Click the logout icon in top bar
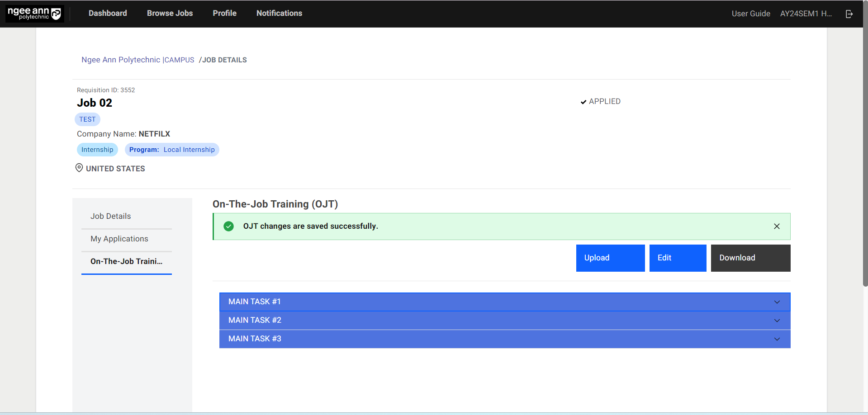The image size is (868, 415). click(x=849, y=14)
